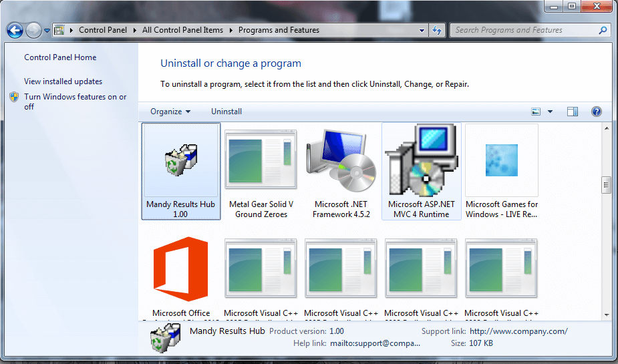Image resolution: width=618 pixels, height=364 pixels.
Task: Click Control Panel breadcrumb segment
Action: tap(103, 30)
